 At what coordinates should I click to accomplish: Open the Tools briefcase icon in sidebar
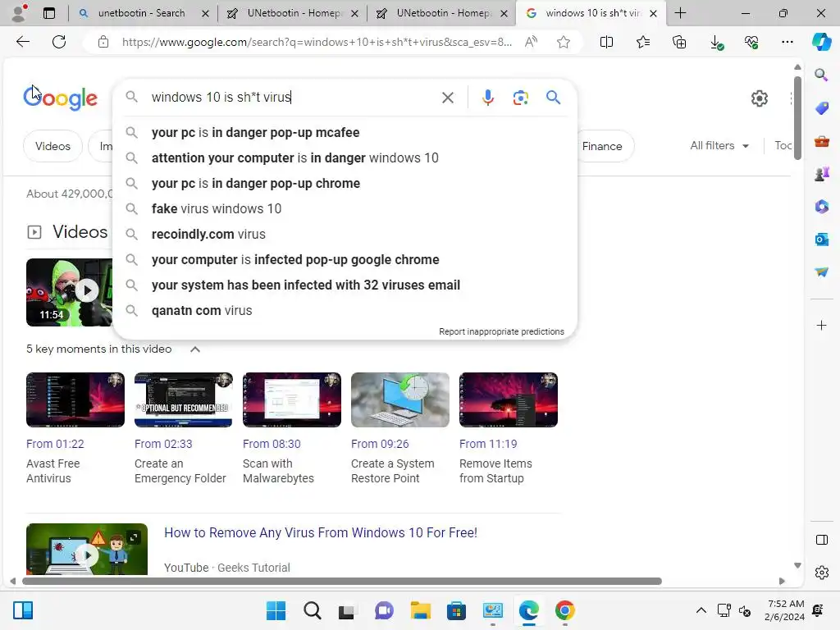coord(822,141)
